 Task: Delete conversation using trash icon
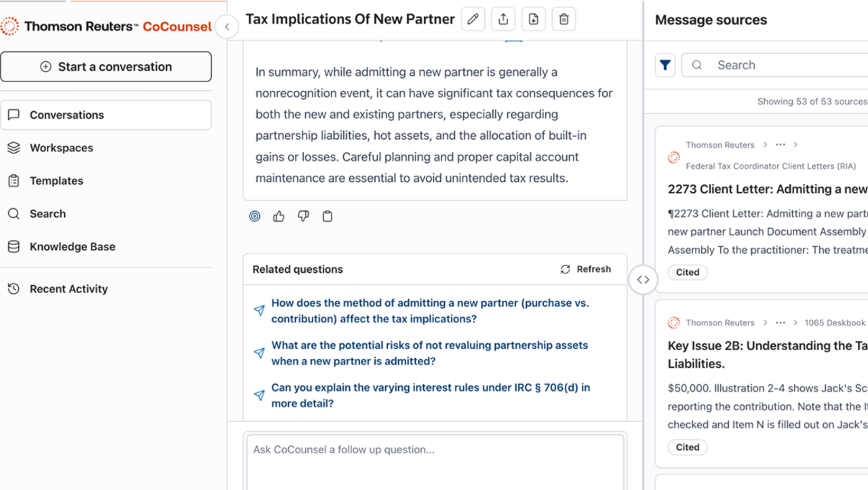[x=564, y=20]
